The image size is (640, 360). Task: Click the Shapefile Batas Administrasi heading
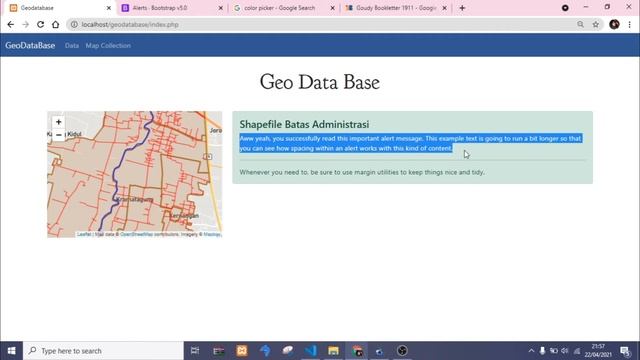[304, 124]
